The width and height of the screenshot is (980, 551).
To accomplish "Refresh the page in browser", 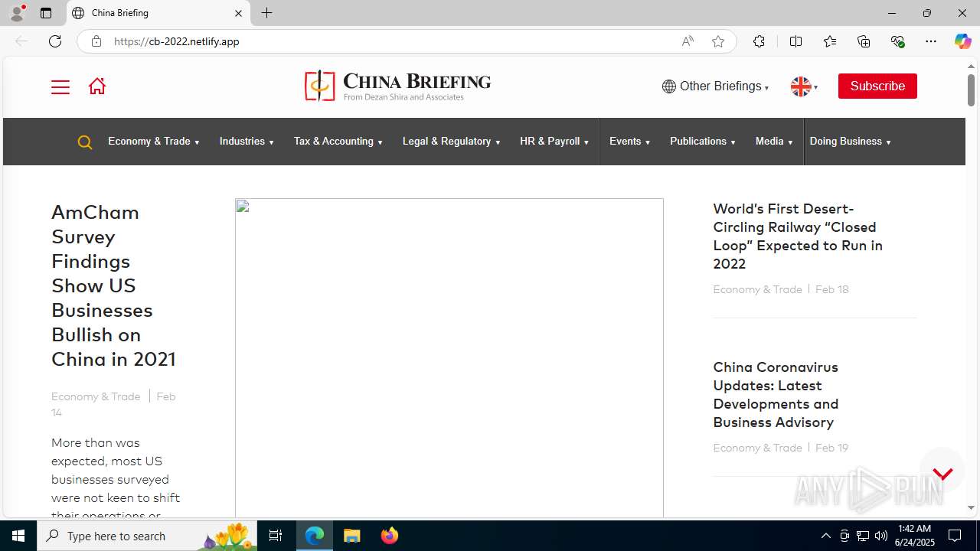I will coord(55,41).
